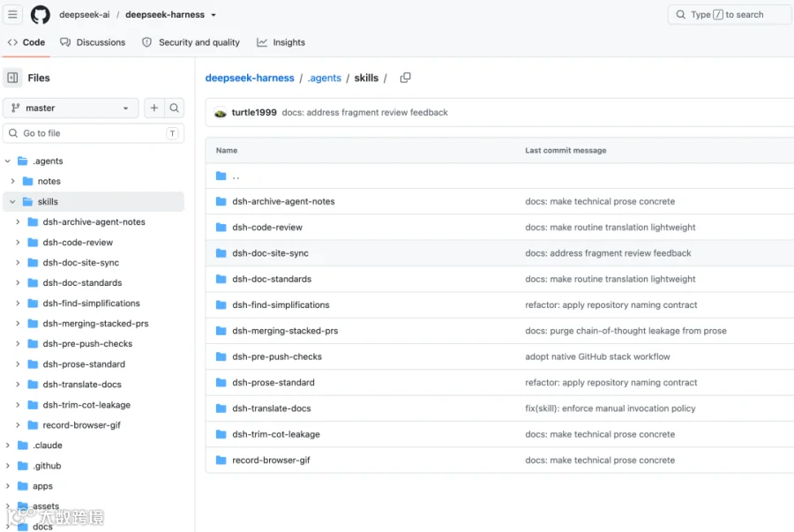This screenshot has width=794, height=532.
Task: Open dsh-merging-stacked-prs folder in table
Action: (285, 331)
